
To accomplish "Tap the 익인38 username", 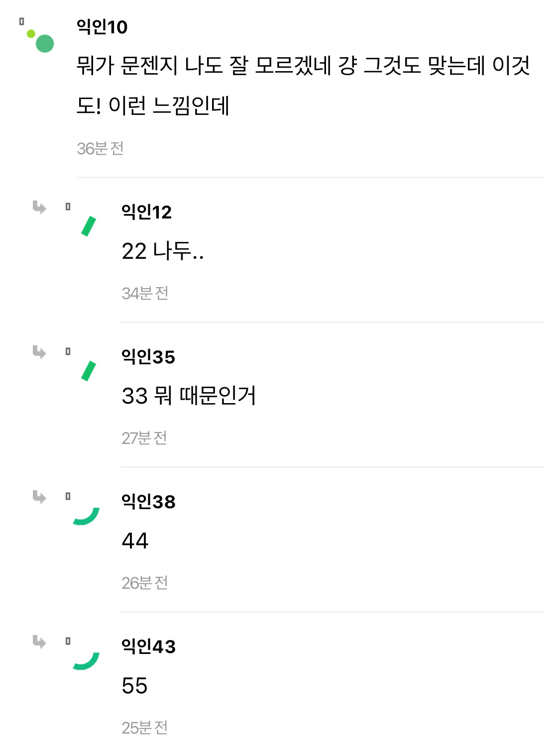I will click(148, 502).
